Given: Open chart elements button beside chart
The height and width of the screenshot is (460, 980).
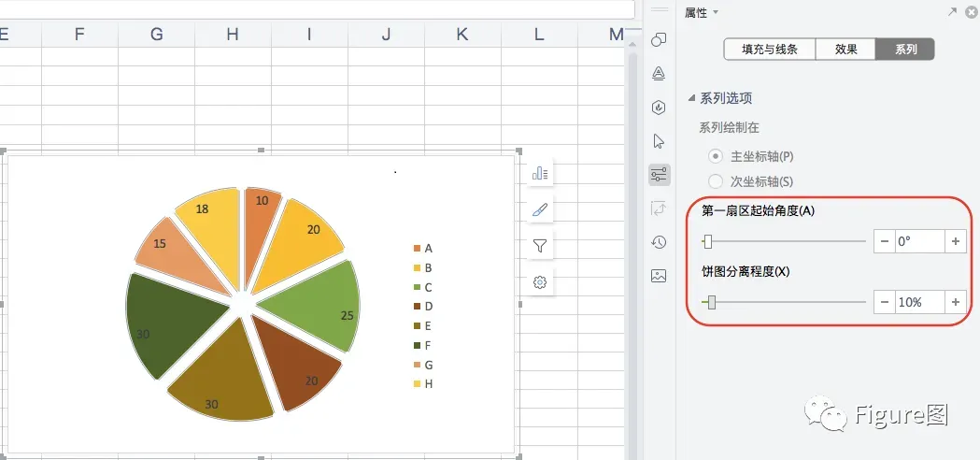Looking at the screenshot, I should pyautogui.click(x=540, y=173).
